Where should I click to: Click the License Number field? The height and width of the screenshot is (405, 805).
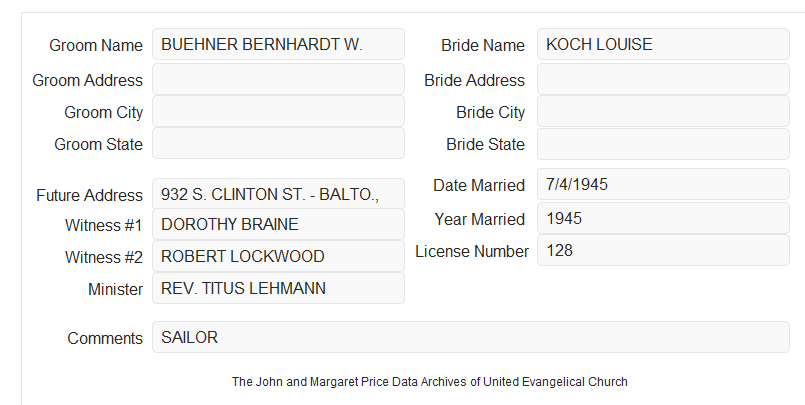click(663, 250)
